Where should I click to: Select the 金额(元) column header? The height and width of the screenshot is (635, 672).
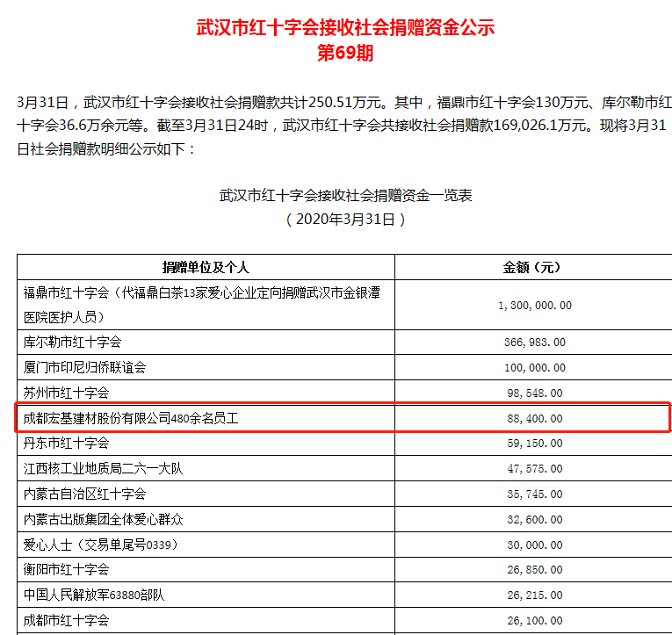tap(531, 267)
